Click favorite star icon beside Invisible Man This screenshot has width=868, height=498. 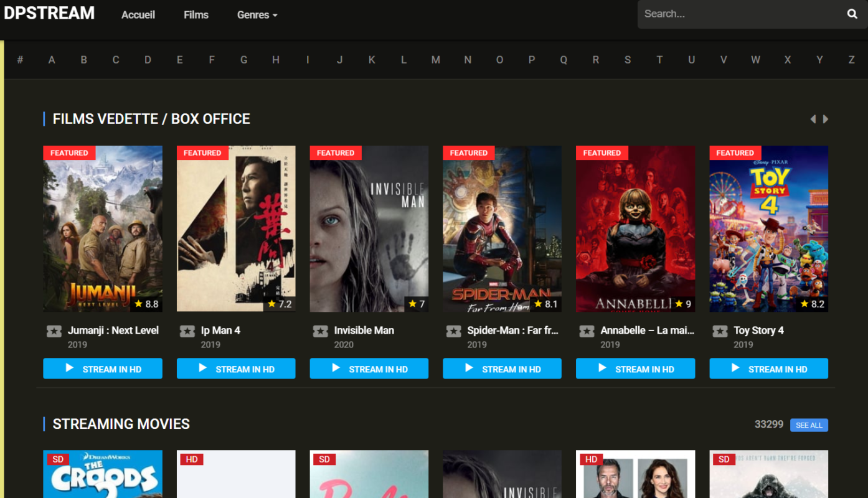point(321,331)
